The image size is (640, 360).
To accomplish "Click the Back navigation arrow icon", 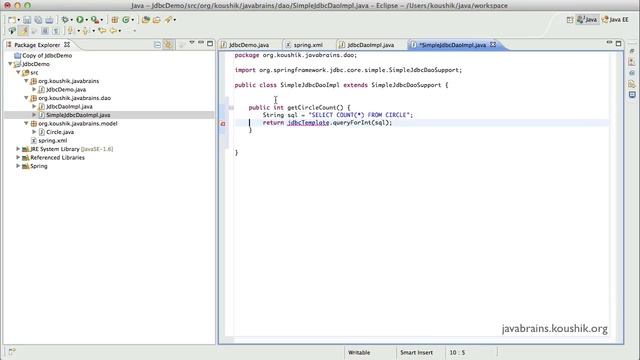I will [113, 31].
